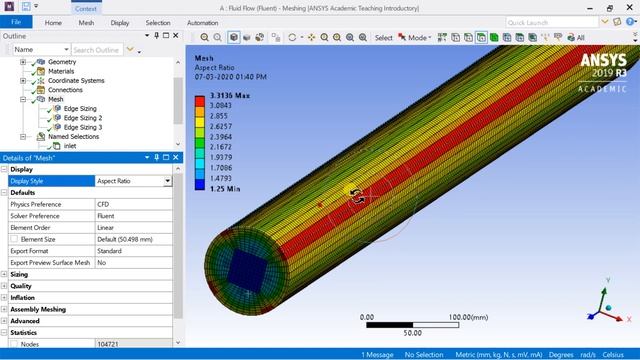Choose the green Body selection filter icon
The height and width of the screenshot is (360, 640).
[494, 38]
